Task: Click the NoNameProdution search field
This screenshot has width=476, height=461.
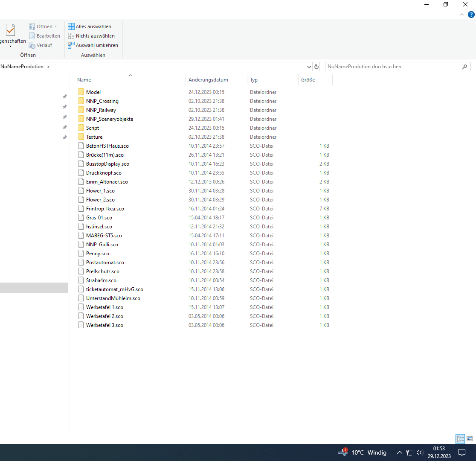Action: click(x=393, y=67)
